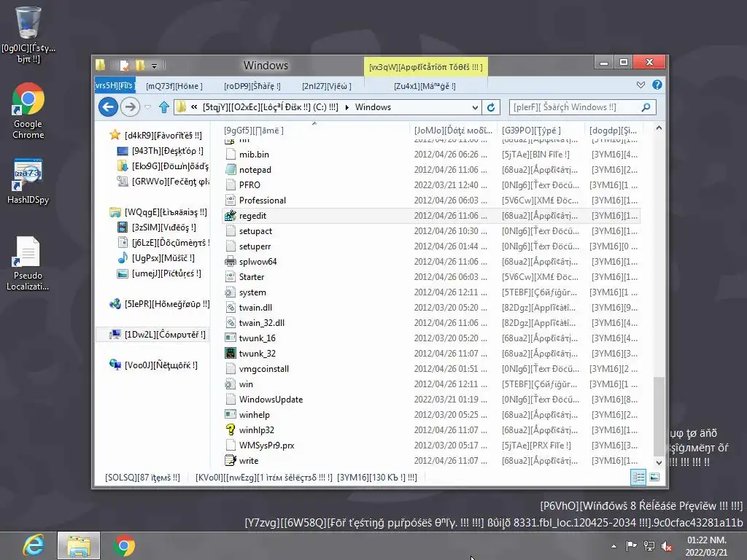Open the Share ribbon tab
This screenshot has height=560, width=747.
coord(252,86)
